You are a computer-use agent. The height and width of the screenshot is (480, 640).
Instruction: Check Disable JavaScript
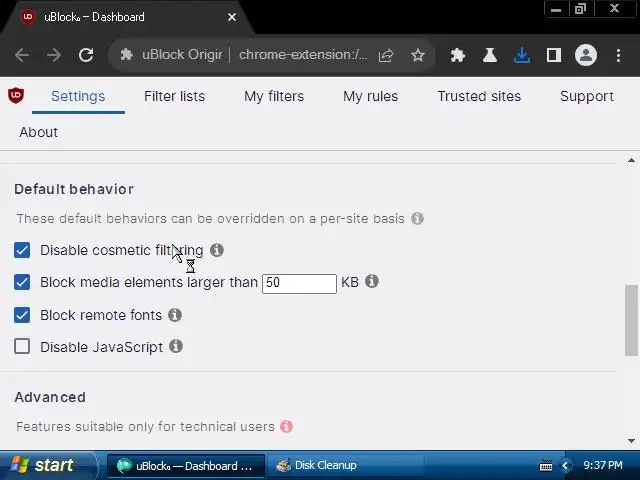[22, 347]
